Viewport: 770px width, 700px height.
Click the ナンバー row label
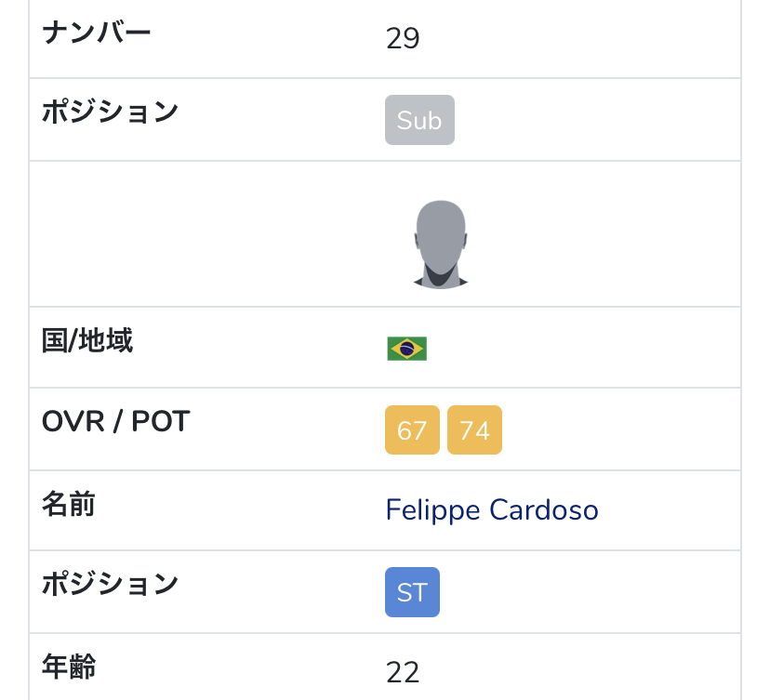coord(97,32)
